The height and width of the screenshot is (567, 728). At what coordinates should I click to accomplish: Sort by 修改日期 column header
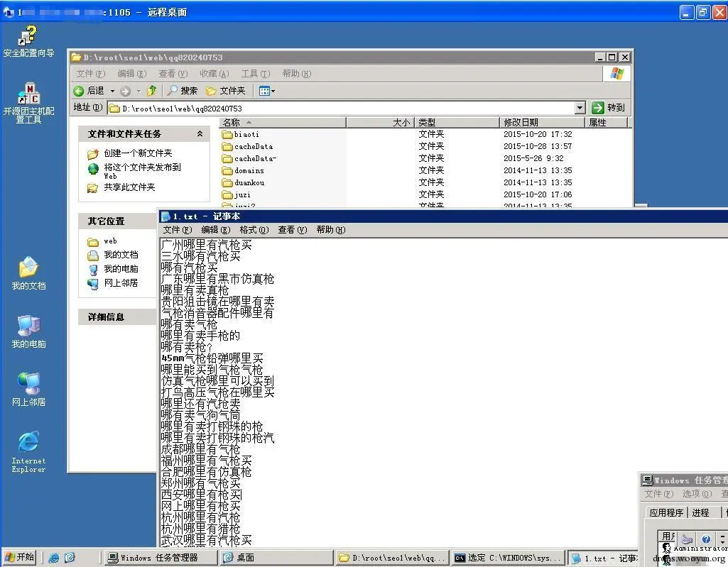click(543, 123)
